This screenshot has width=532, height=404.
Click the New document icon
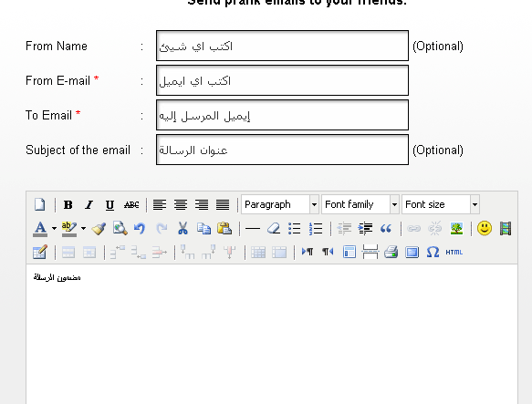click(40, 204)
